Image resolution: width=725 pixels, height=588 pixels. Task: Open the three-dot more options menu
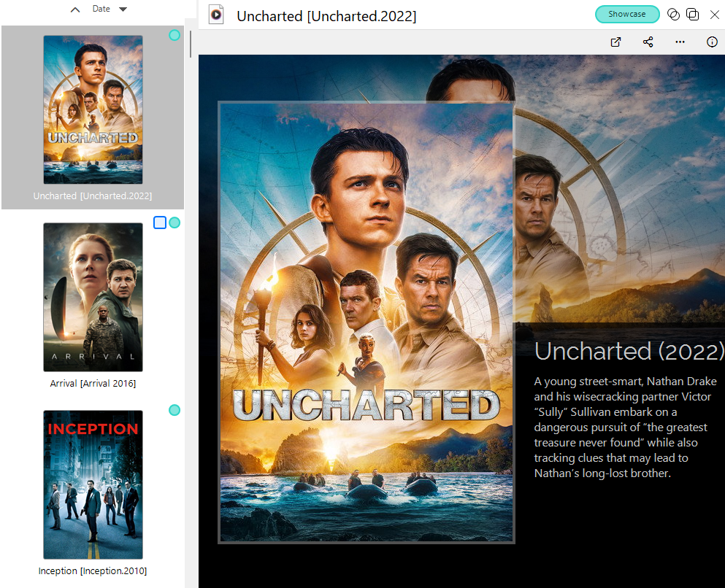[680, 42]
